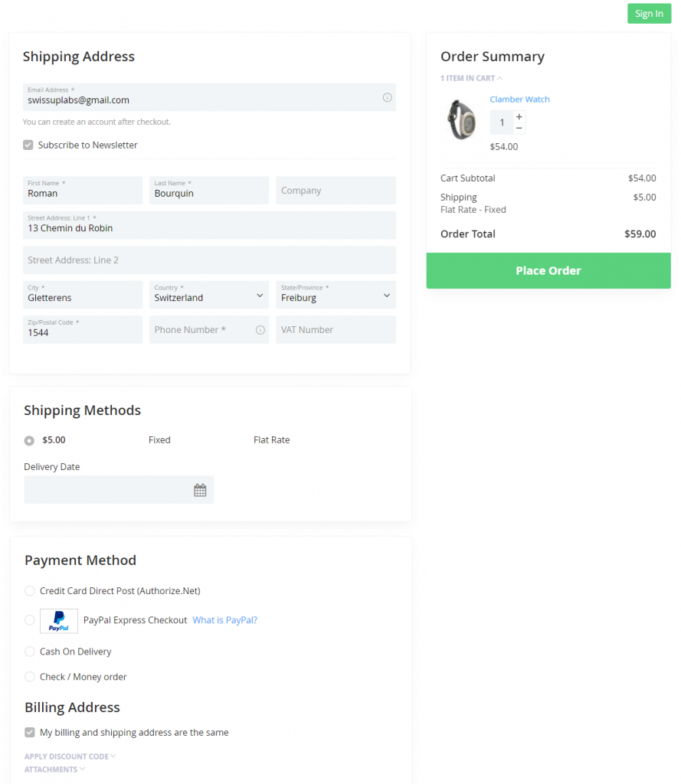Open the State/Province dropdown
The image size is (681, 784).
coord(336,295)
